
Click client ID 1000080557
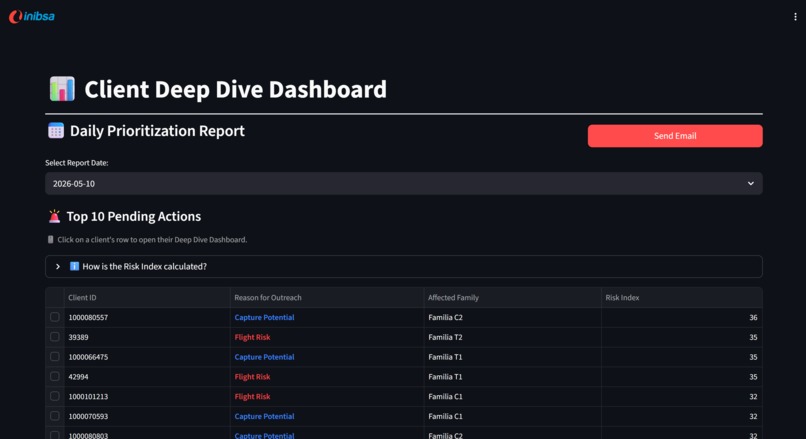coord(88,318)
